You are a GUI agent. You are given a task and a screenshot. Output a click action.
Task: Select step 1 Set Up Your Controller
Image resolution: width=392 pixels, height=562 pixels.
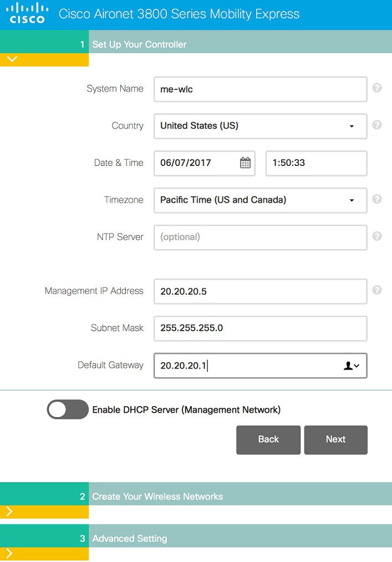pyautogui.click(x=196, y=42)
